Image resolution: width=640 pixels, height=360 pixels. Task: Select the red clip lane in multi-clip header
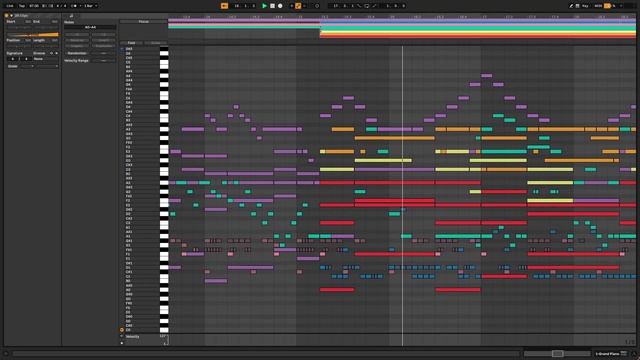(x=478, y=37)
